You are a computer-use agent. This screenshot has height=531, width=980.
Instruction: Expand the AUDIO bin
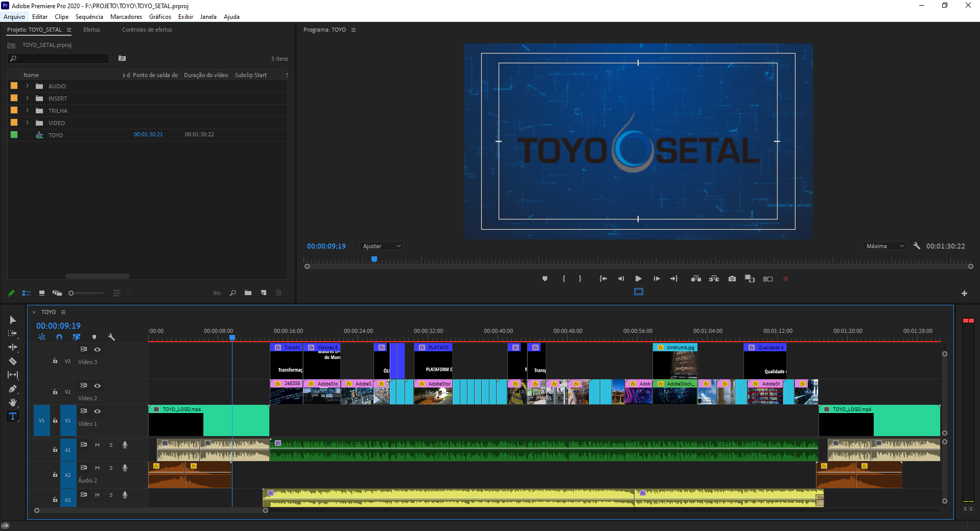pos(27,86)
